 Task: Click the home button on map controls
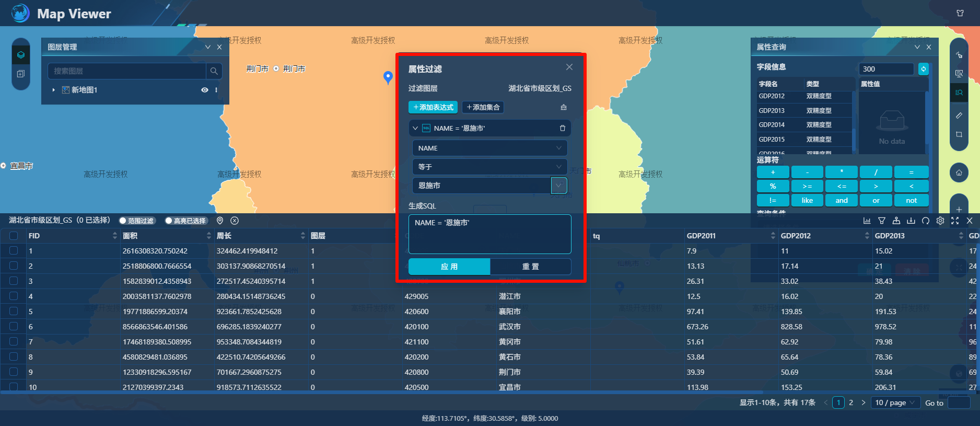pos(959,172)
